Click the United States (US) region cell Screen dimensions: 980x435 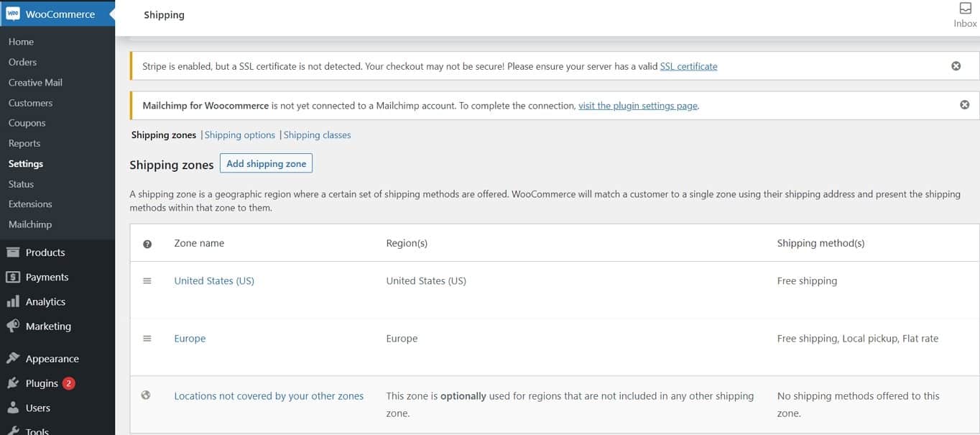point(426,280)
